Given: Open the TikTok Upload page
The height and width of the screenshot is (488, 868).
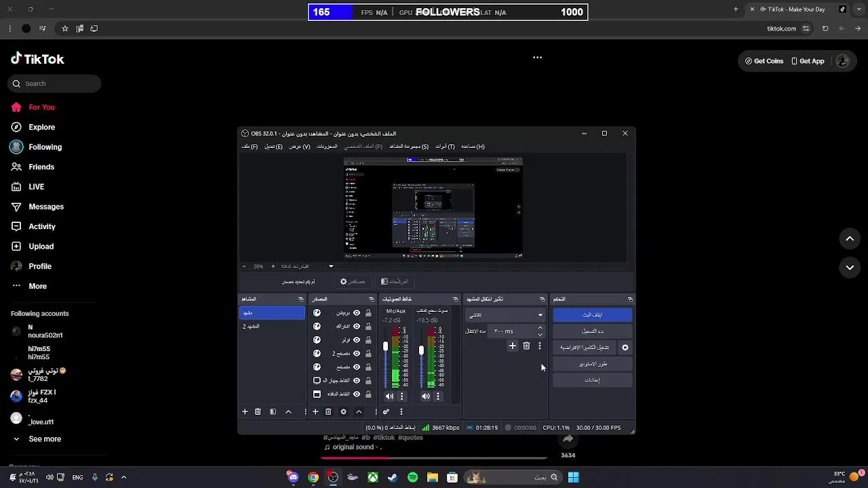Looking at the screenshot, I should [x=32, y=246].
